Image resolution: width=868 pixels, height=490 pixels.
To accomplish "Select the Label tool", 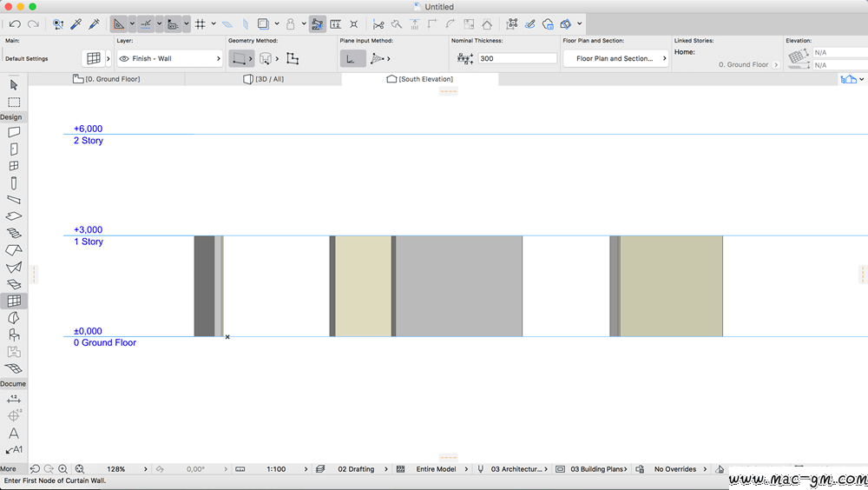I will pyautogui.click(x=14, y=450).
